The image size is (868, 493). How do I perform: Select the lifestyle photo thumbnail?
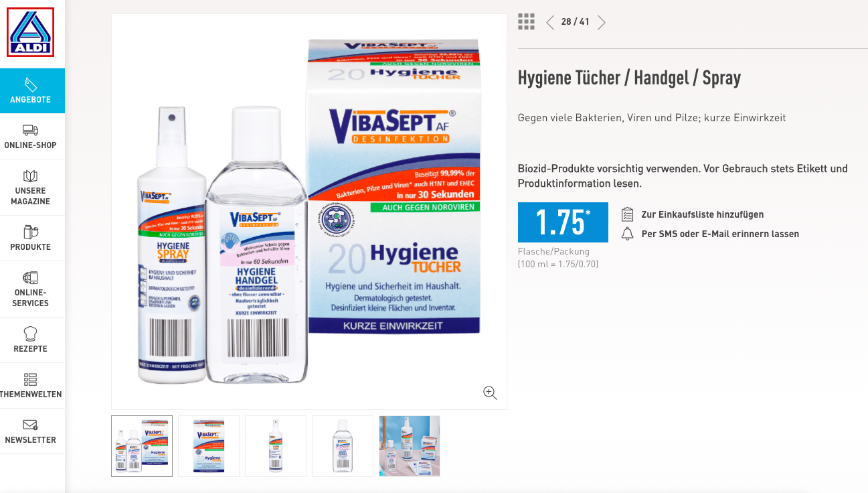pyautogui.click(x=410, y=446)
